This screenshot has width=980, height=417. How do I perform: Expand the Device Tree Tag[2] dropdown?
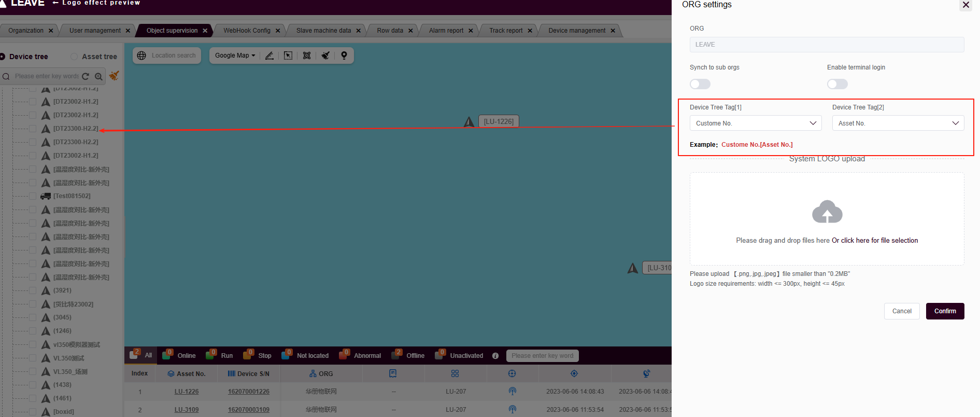coord(898,123)
